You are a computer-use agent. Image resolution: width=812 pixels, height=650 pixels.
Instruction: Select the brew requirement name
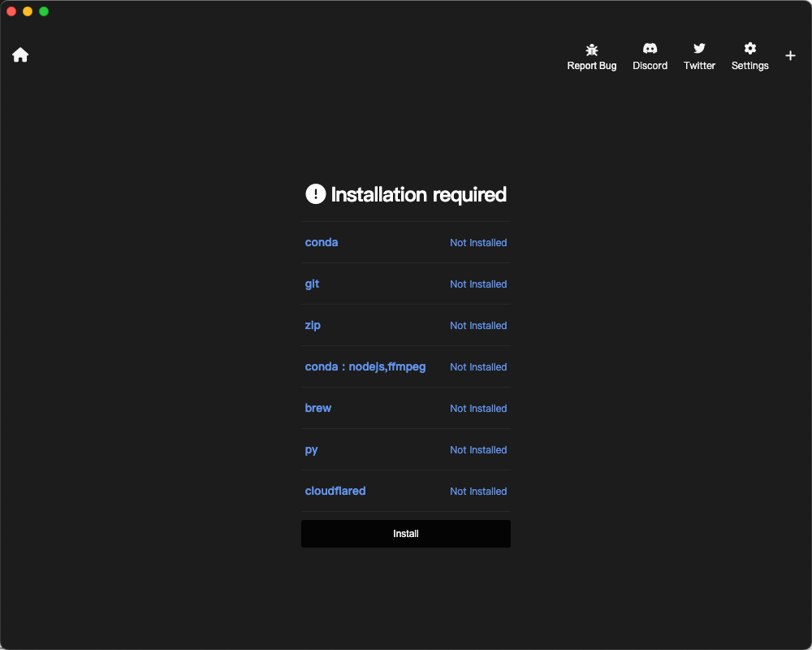tap(318, 408)
